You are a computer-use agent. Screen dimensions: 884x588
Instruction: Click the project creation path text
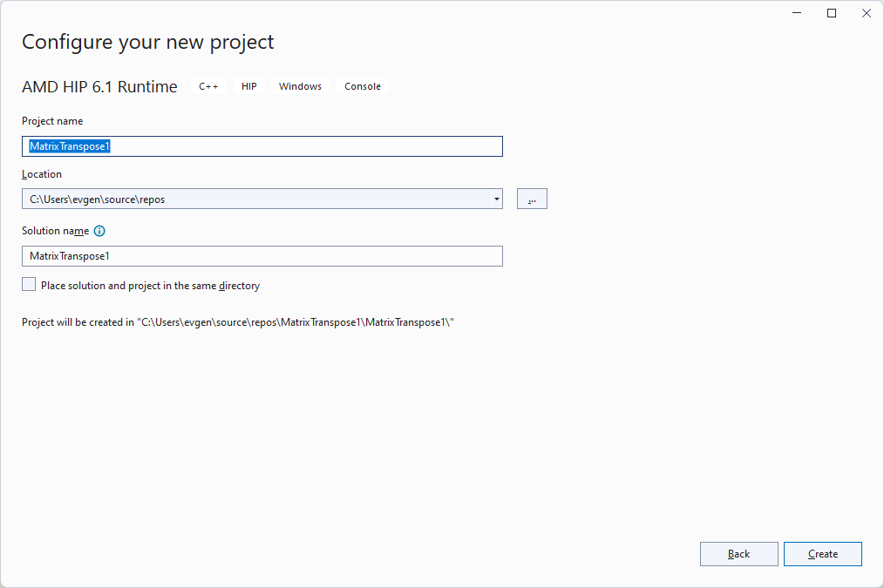pyautogui.click(x=238, y=322)
